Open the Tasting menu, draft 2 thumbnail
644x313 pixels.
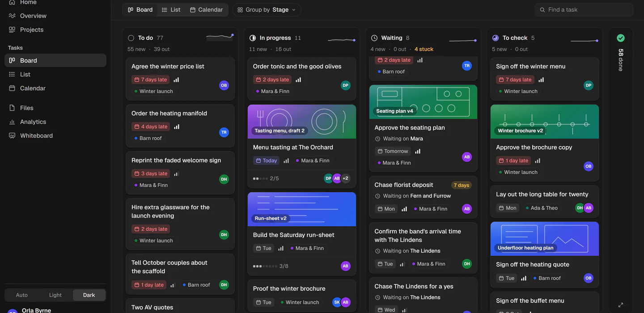302,122
